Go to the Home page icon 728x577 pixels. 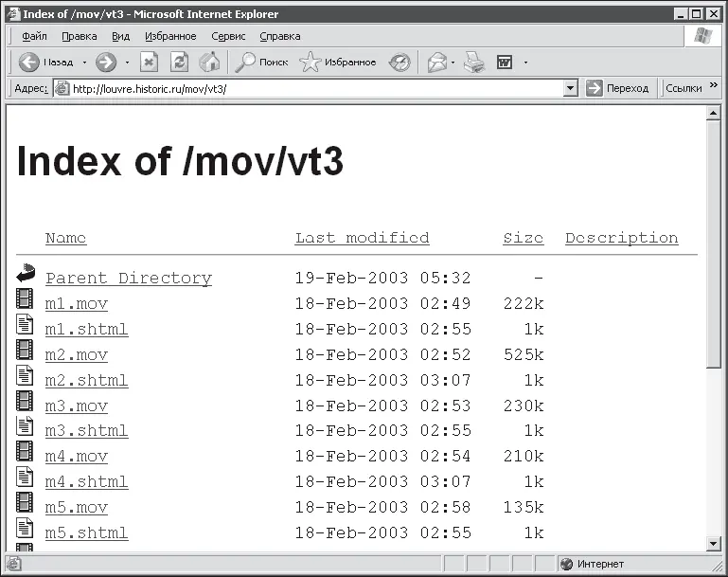point(209,62)
